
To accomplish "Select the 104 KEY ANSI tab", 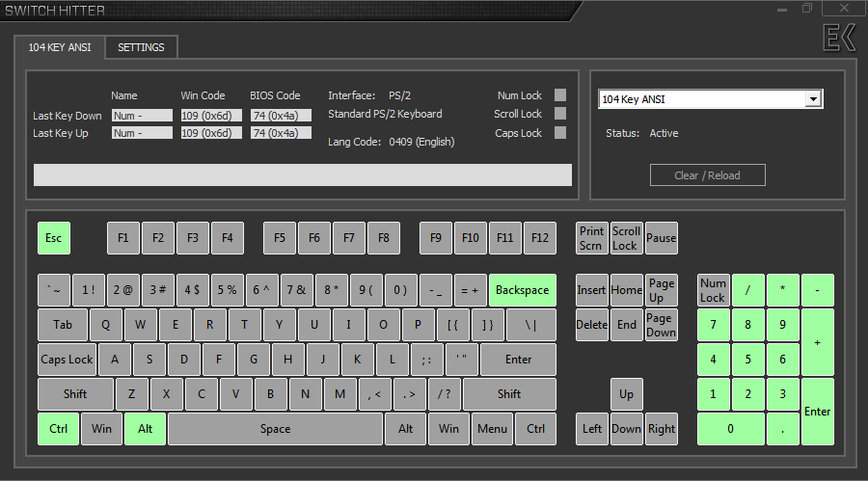I will (60, 47).
